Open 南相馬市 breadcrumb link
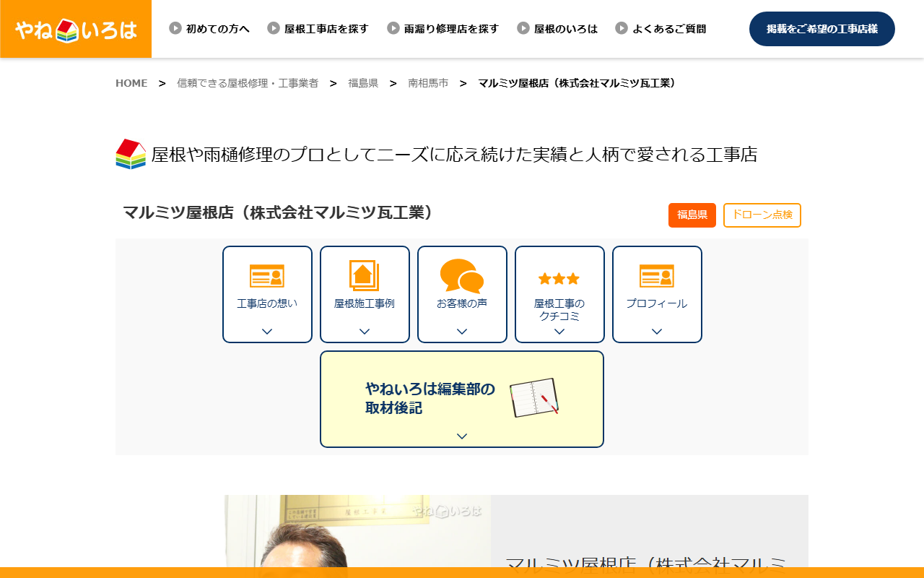924x578 pixels. (x=428, y=83)
